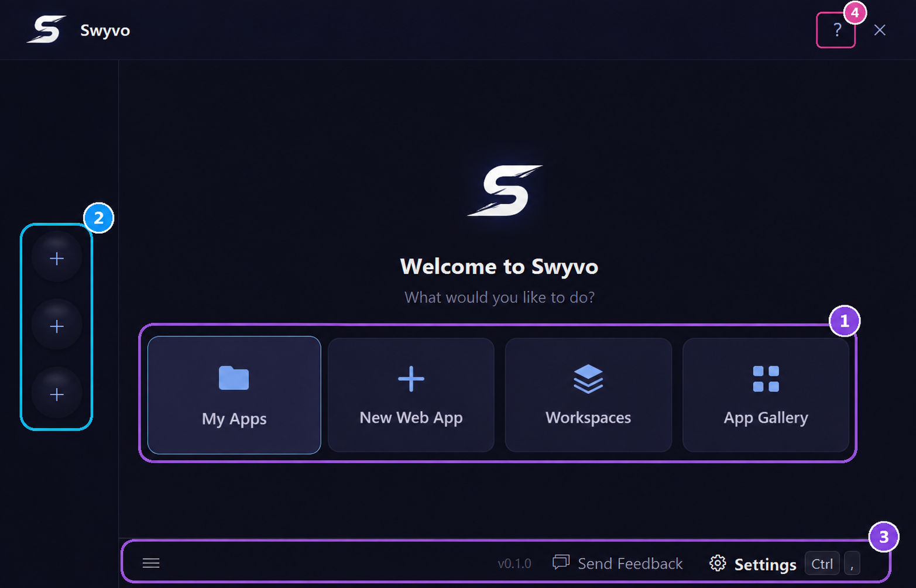Click the help question mark icon
Viewport: 916px width, 588px height.
click(837, 30)
